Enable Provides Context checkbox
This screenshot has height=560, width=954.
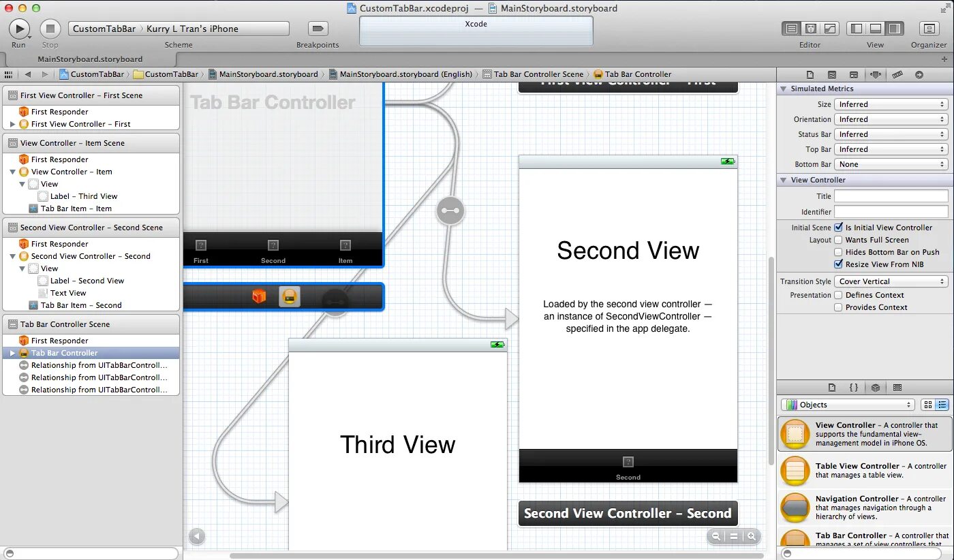tap(839, 307)
